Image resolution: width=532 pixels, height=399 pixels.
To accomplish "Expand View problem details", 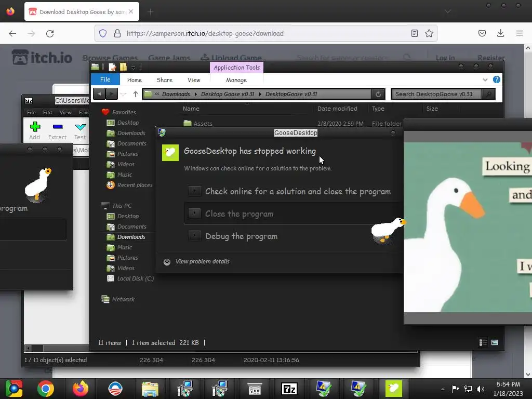I will (x=197, y=262).
